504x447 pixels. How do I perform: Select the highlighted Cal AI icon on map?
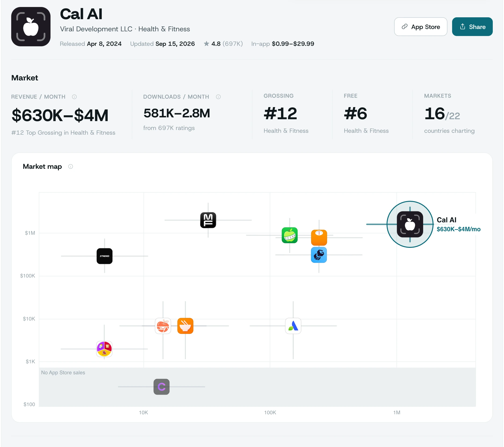[x=410, y=224]
